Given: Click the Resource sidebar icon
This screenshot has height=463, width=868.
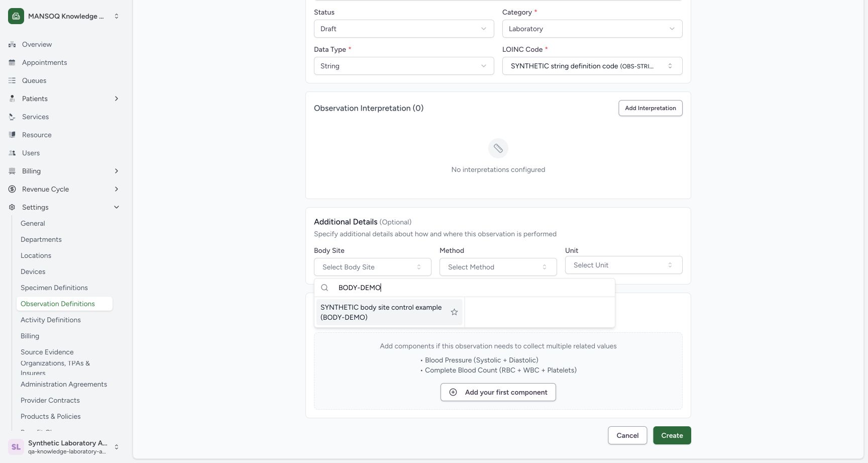Looking at the screenshot, I should click(x=12, y=135).
